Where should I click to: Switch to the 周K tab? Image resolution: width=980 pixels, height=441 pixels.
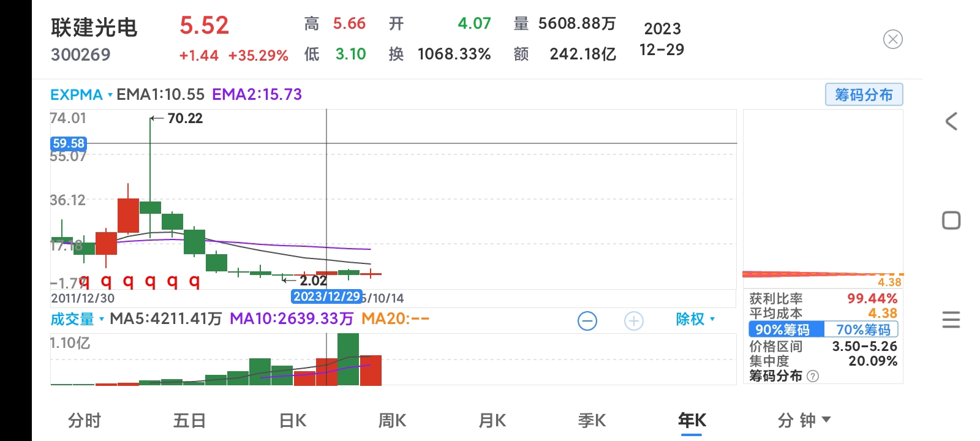click(x=393, y=420)
